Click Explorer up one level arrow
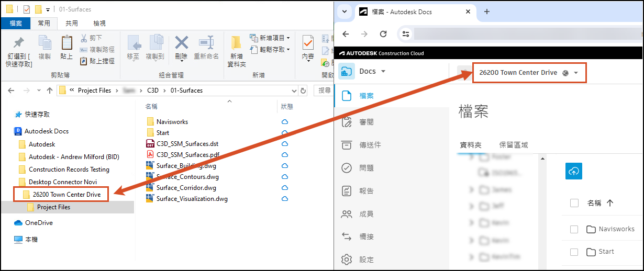 [x=50, y=91]
